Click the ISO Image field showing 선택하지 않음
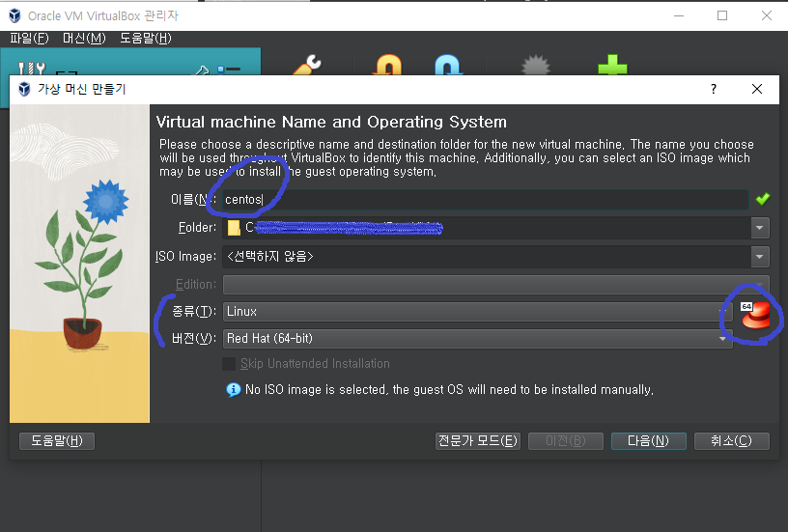Viewport: 788px width, 532px height. coord(487,257)
